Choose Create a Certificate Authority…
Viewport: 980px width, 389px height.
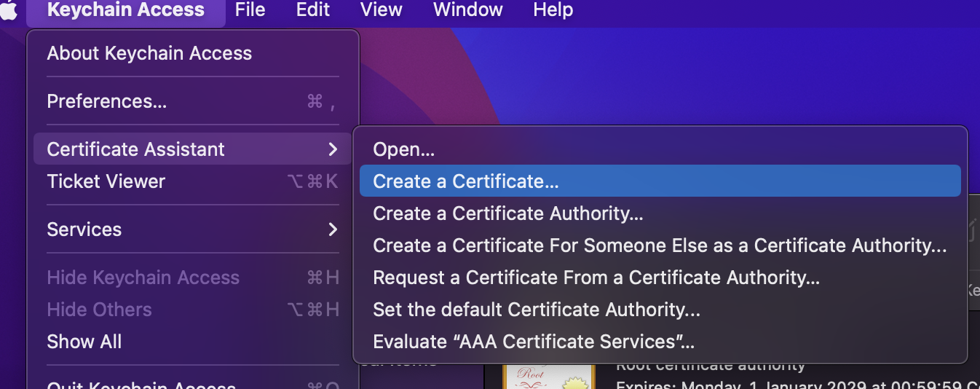pyautogui.click(x=507, y=213)
